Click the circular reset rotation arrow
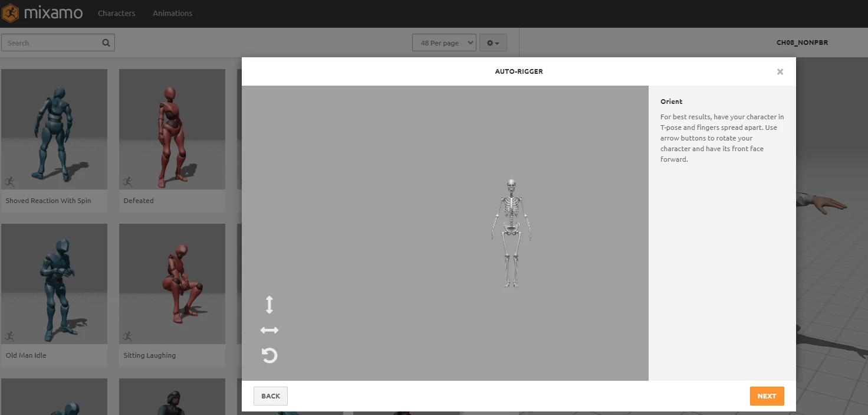Image resolution: width=868 pixels, height=415 pixels. 269,355
